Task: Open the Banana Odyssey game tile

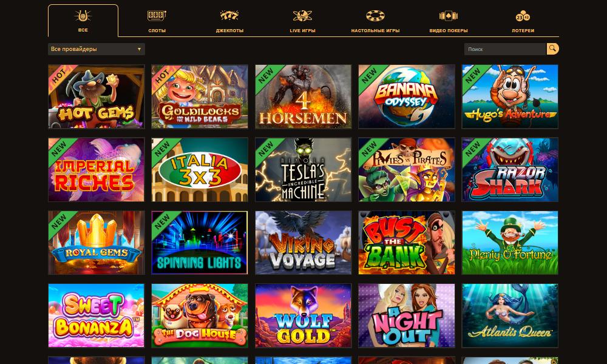Action: pyautogui.click(x=407, y=96)
